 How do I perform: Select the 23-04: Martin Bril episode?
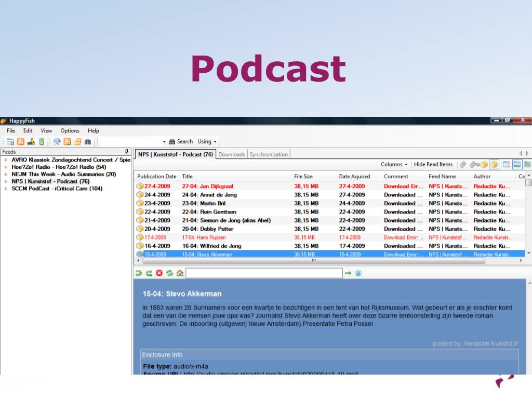click(330, 203)
